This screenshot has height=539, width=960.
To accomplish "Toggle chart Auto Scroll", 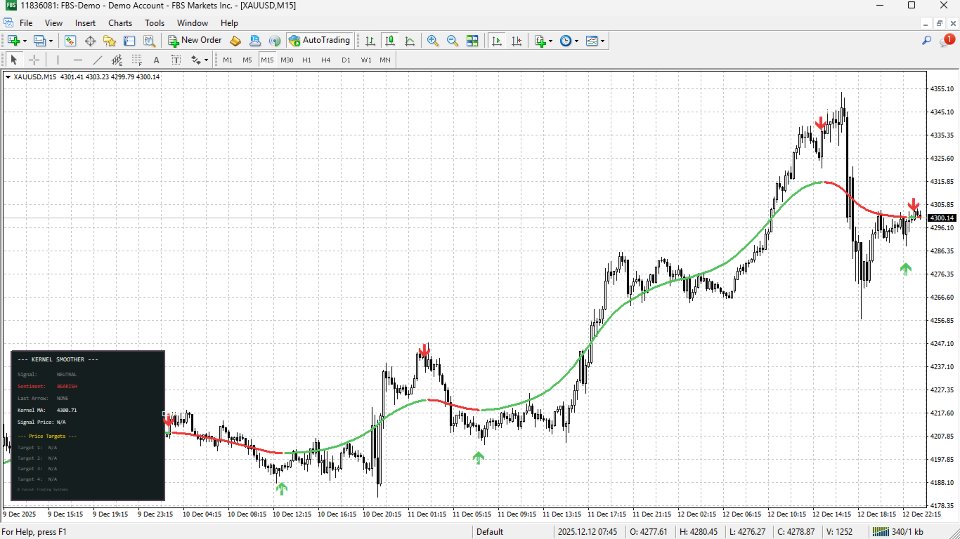I will click(497, 41).
